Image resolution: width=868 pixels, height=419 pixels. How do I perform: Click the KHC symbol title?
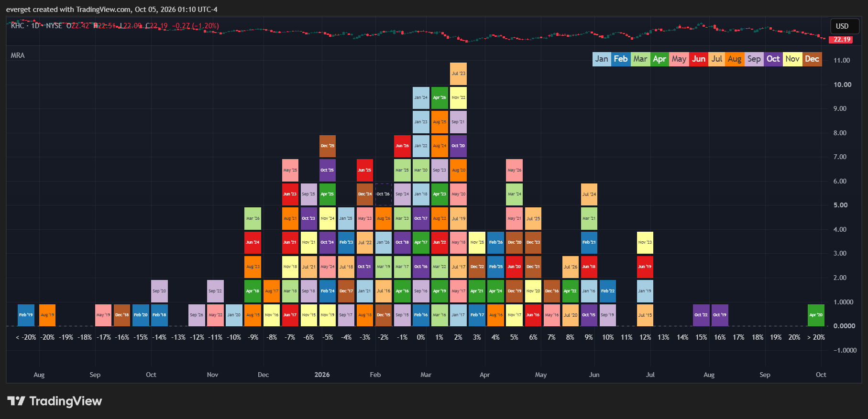coord(37,26)
